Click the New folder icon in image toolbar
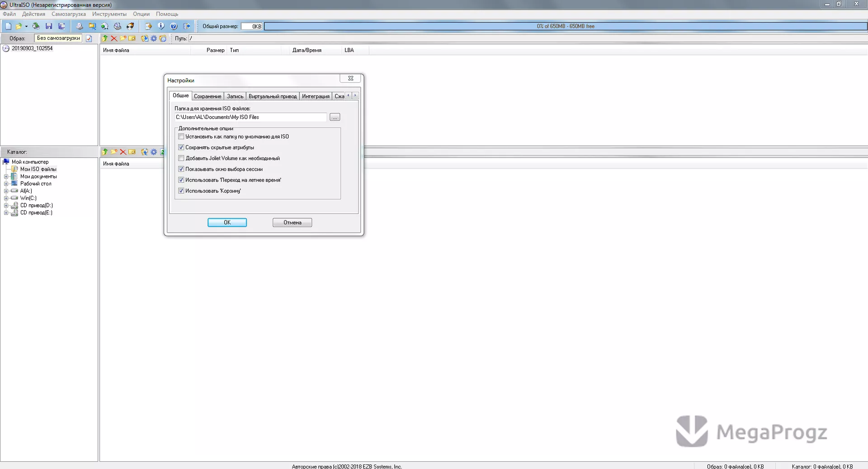Viewport: 868px width, 469px height. (123, 38)
